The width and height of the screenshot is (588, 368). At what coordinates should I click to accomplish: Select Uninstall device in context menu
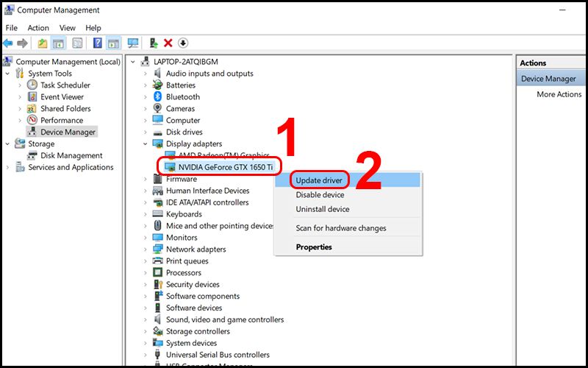(322, 209)
